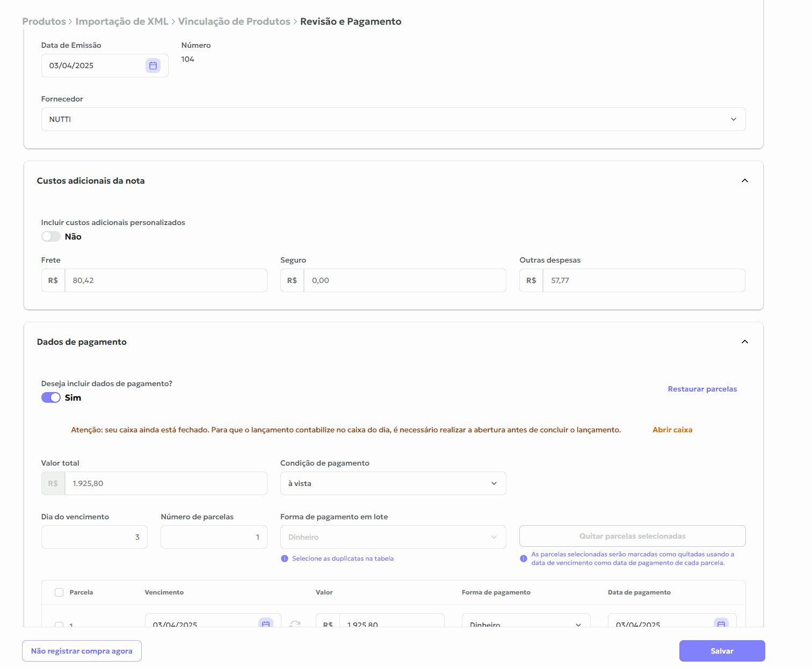Click the refresh icon beside installment due date
Screen dimensions: 812x667
tap(295, 624)
